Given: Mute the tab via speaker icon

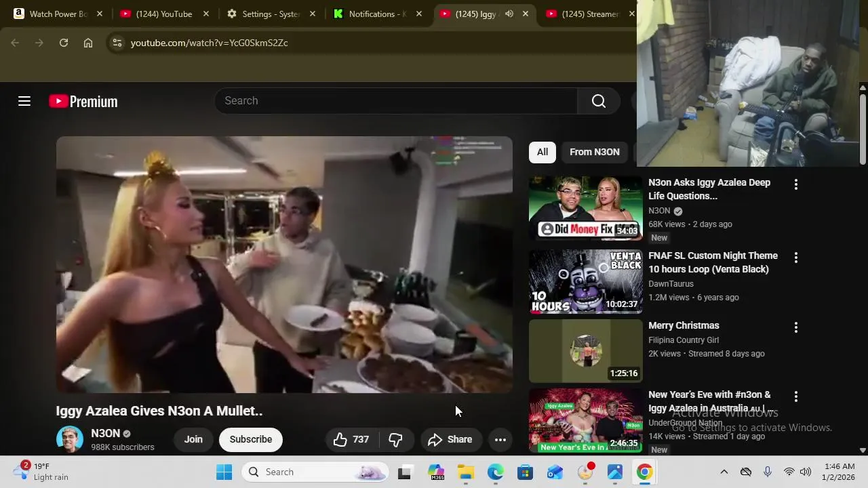Looking at the screenshot, I should [x=509, y=14].
